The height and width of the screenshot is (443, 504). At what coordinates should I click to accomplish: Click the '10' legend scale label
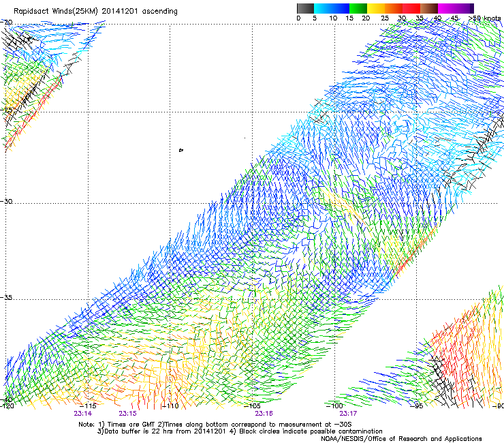(333, 18)
